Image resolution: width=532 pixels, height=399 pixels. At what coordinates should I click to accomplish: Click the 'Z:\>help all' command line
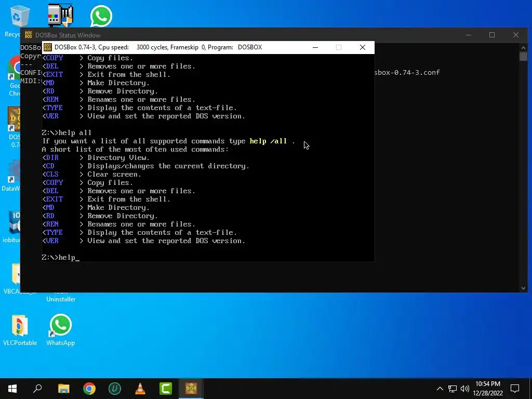click(x=66, y=132)
